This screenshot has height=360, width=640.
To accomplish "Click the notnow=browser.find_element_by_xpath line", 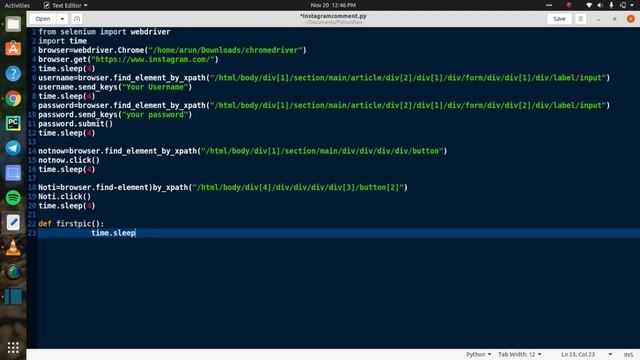I will tap(243, 151).
